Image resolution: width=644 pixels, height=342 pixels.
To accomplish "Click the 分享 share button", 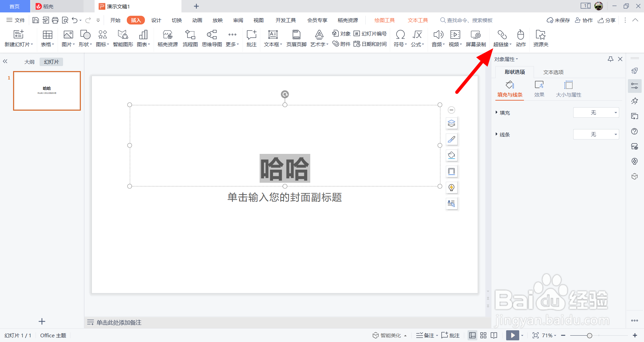I will point(606,20).
